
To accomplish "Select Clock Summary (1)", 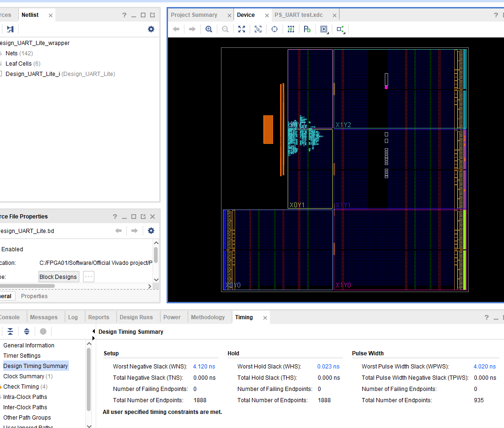I will tap(28, 376).
